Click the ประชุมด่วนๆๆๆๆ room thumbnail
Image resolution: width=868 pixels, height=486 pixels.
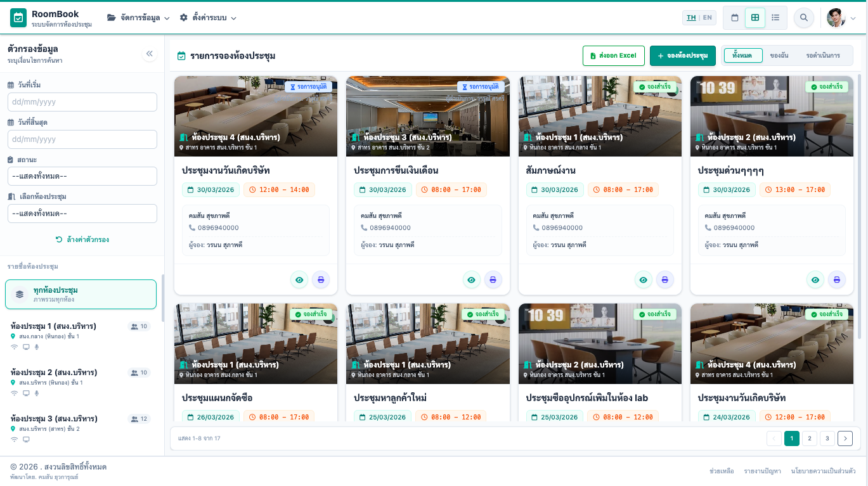(x=772, y=116)
